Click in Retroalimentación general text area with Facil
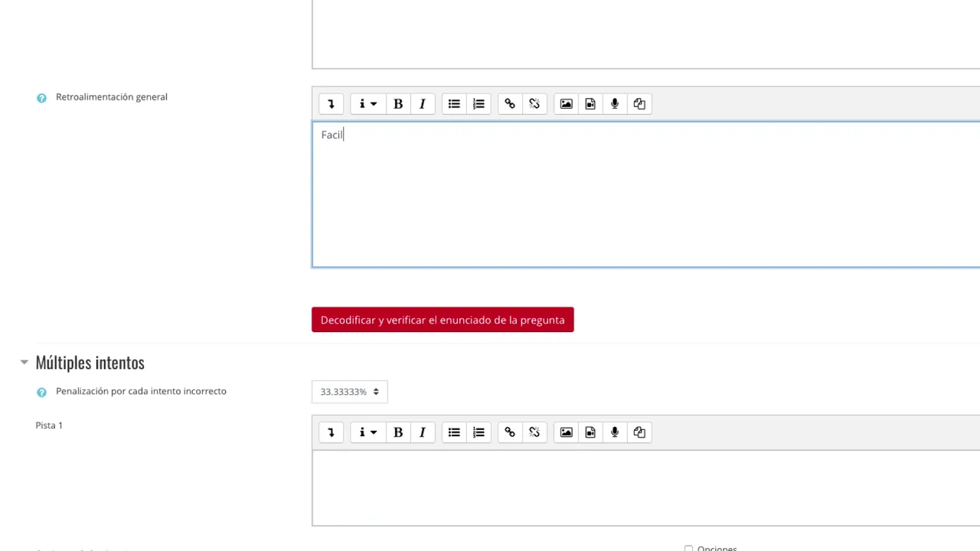 [645, 194]
